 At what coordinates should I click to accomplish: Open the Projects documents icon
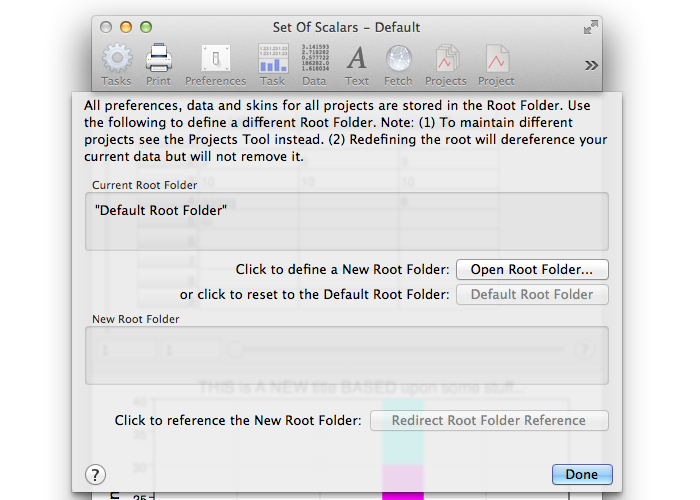(x=446, y=58)
